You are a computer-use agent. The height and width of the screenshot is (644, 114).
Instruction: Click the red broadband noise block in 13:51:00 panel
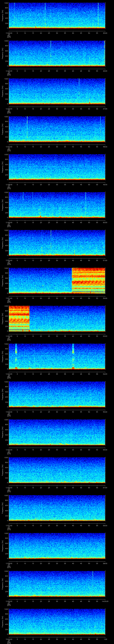coord(88,280)
